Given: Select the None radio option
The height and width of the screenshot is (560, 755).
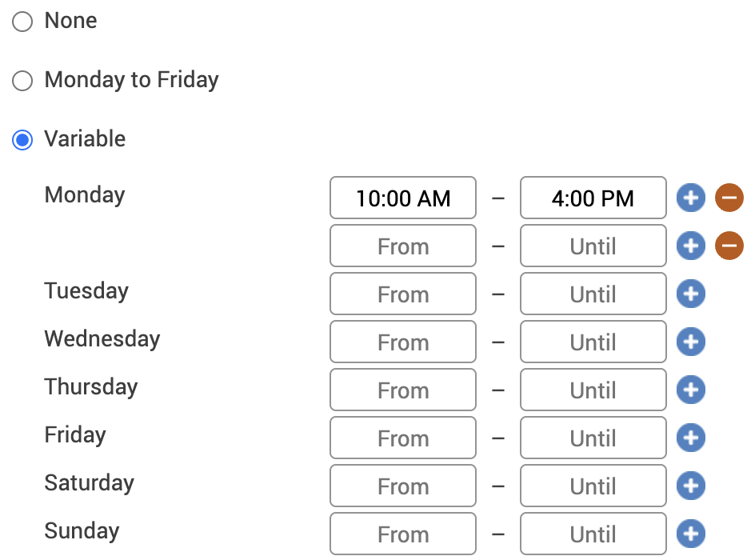Looking at the screenshot, I should (22, 22).
